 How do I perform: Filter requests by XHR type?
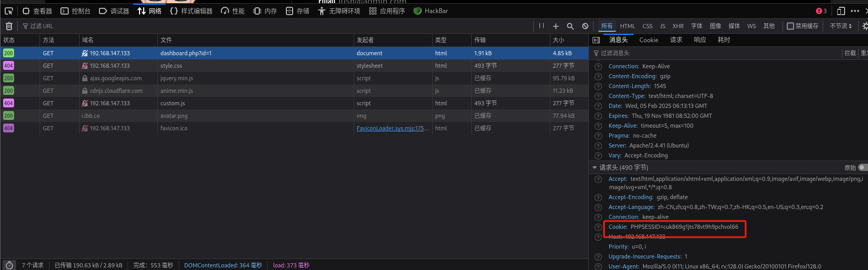point(677,26)
